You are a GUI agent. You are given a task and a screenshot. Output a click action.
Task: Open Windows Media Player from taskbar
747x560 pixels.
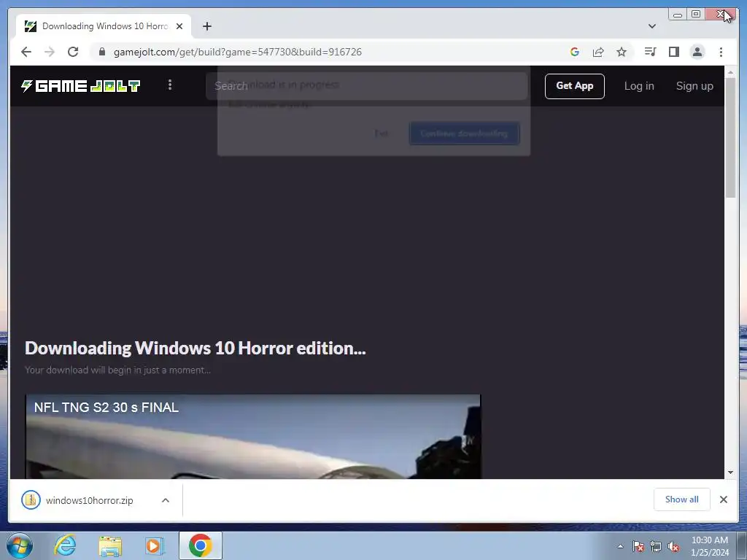click(x=155, y=545)
